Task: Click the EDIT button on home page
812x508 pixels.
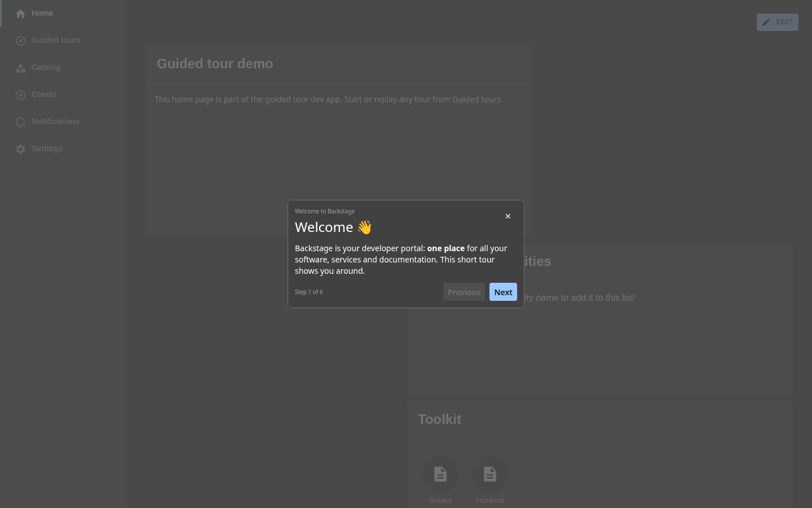Action: [778, 22]
